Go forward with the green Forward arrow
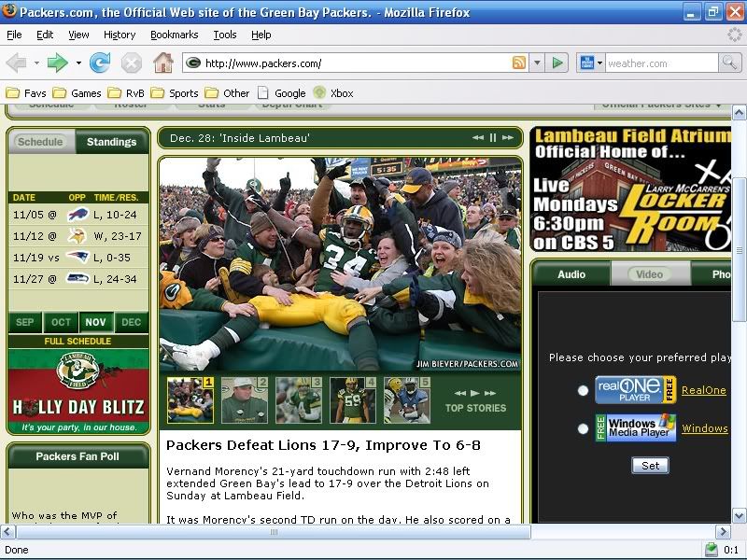 tap(58, 63)
